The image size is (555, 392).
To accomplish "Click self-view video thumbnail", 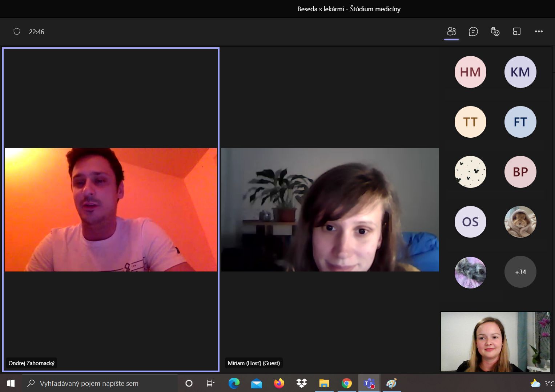I will tap(495, 342).
